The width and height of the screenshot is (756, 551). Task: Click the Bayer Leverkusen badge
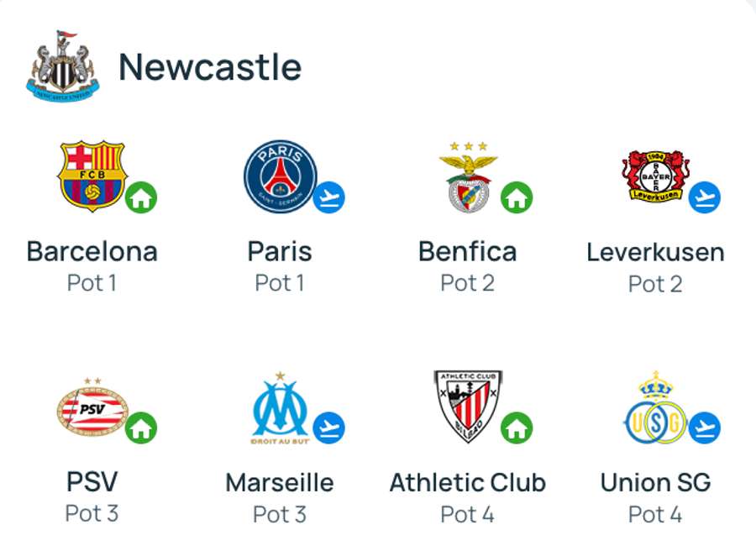click(x=656, y=176)
